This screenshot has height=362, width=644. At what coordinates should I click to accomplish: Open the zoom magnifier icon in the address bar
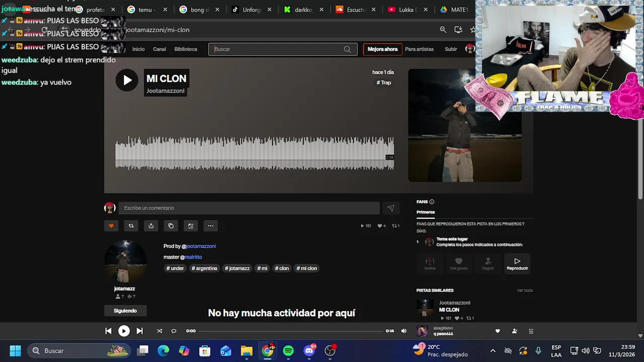443,30
